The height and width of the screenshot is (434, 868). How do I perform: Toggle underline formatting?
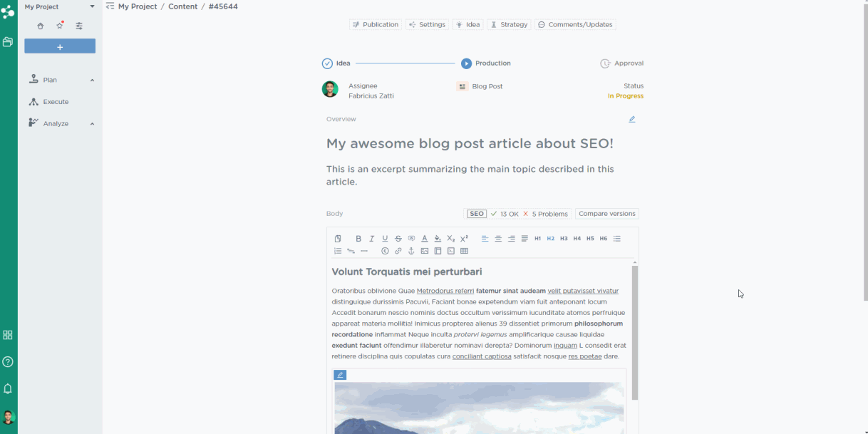[385, 239]
